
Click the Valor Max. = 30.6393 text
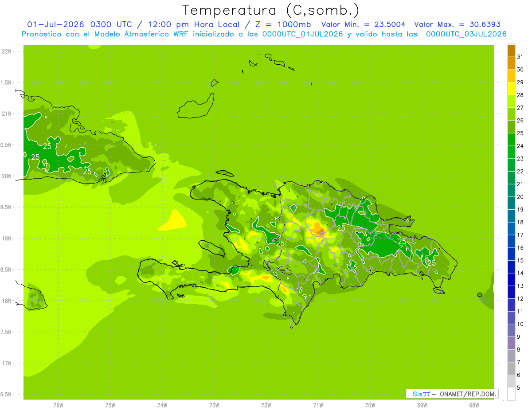click(458, 24)
